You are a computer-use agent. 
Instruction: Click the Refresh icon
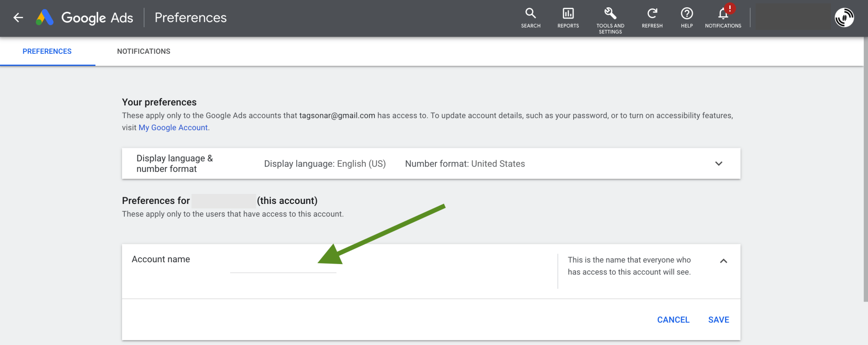click(x=652, y=18)
